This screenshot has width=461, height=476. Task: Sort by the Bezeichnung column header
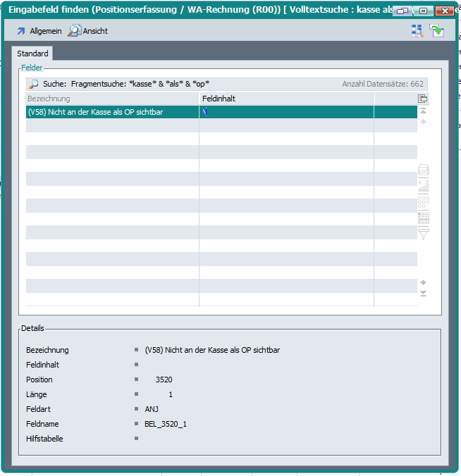coord(112,99)
